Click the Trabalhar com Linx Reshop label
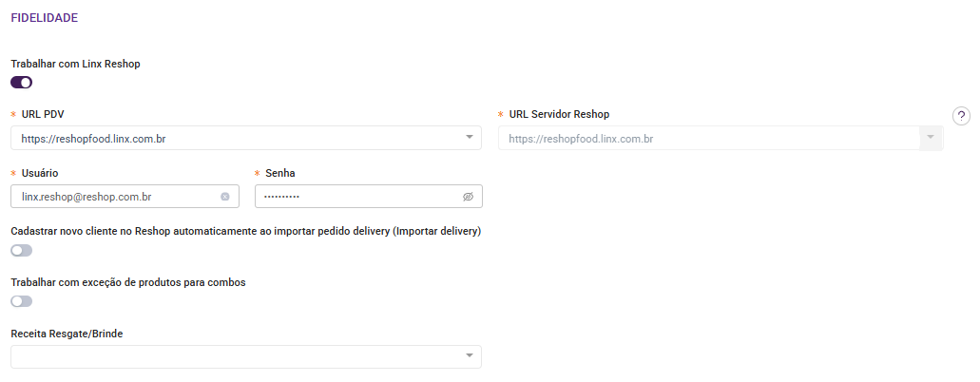The image size is (980, 382). [75, 64]
